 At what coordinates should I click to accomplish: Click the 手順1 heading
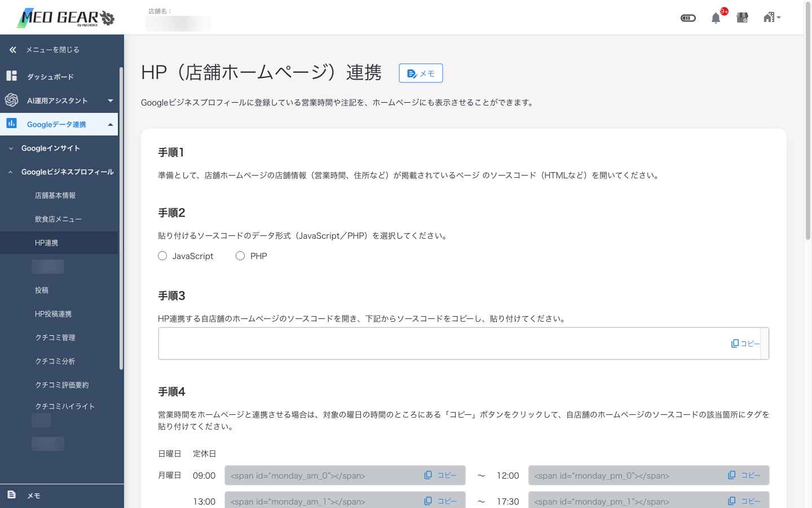point(171,152)
